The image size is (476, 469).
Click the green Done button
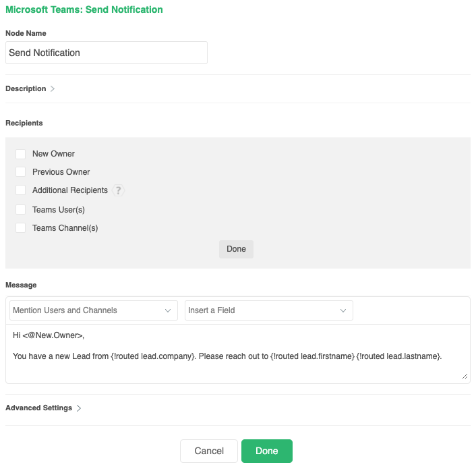point(267,451)
